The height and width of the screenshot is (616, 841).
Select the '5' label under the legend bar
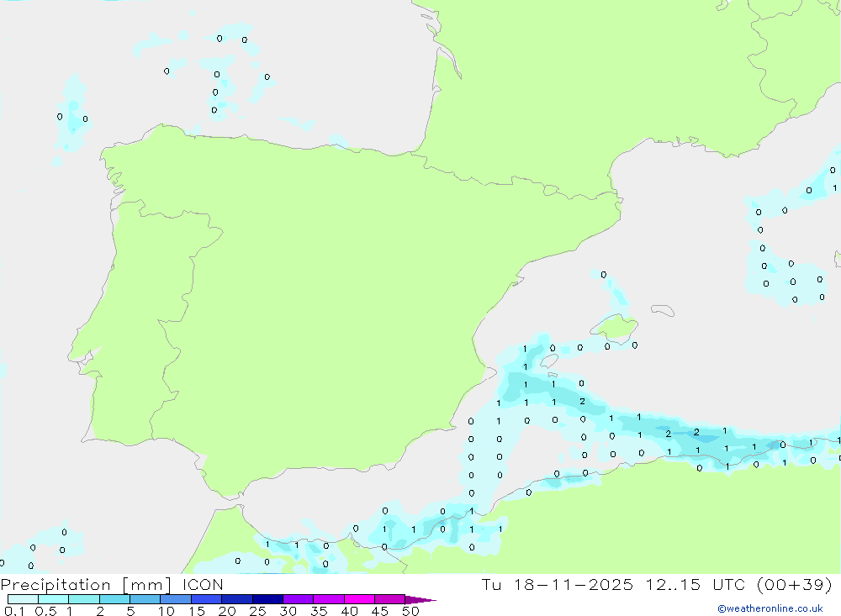[130, 611]
